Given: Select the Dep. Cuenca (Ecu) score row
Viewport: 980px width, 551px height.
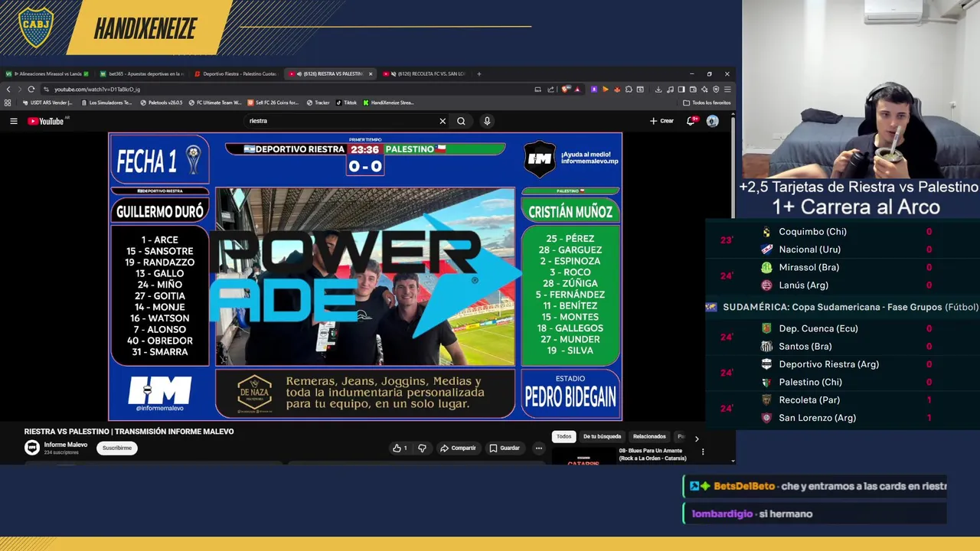Looking at the screenshot, I should pyautogui.click(x=842, y=328).
